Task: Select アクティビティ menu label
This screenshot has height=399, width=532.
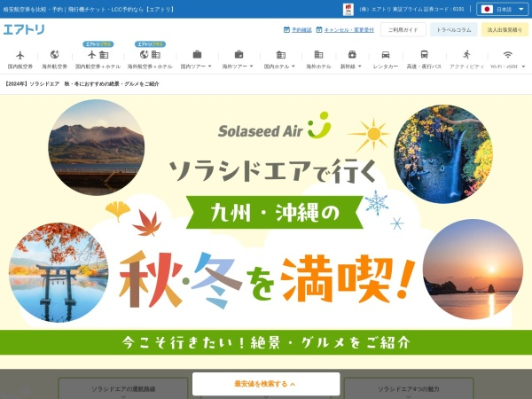Action: (466, 66)
